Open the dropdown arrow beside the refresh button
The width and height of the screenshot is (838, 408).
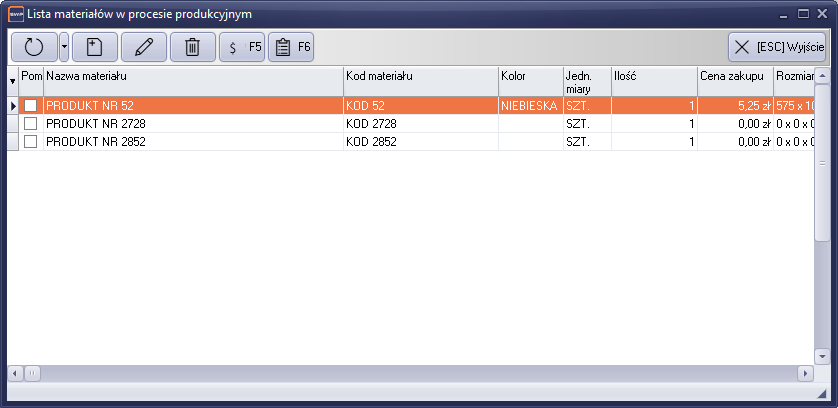[64, 46]
